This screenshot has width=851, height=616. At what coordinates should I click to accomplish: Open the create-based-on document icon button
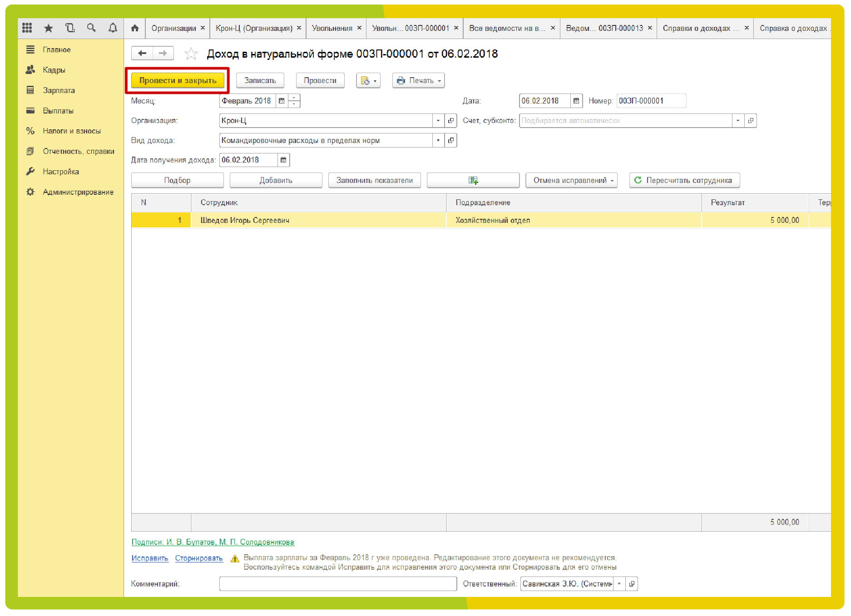point(368,80)
